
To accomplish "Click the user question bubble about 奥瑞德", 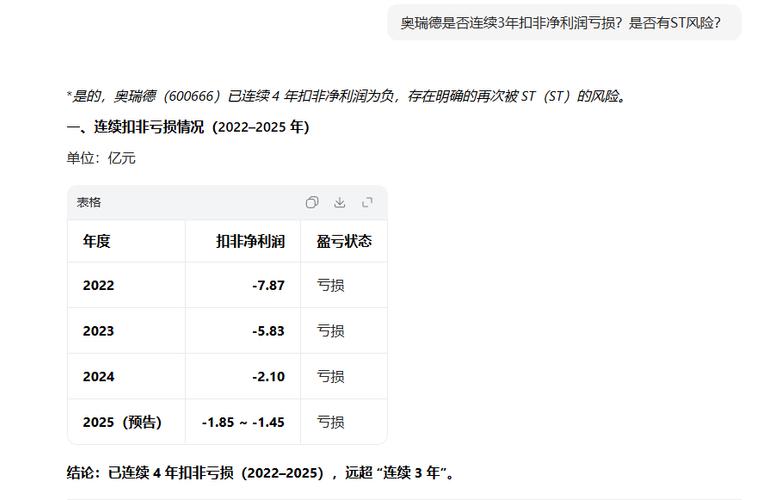I will point(564,23).
